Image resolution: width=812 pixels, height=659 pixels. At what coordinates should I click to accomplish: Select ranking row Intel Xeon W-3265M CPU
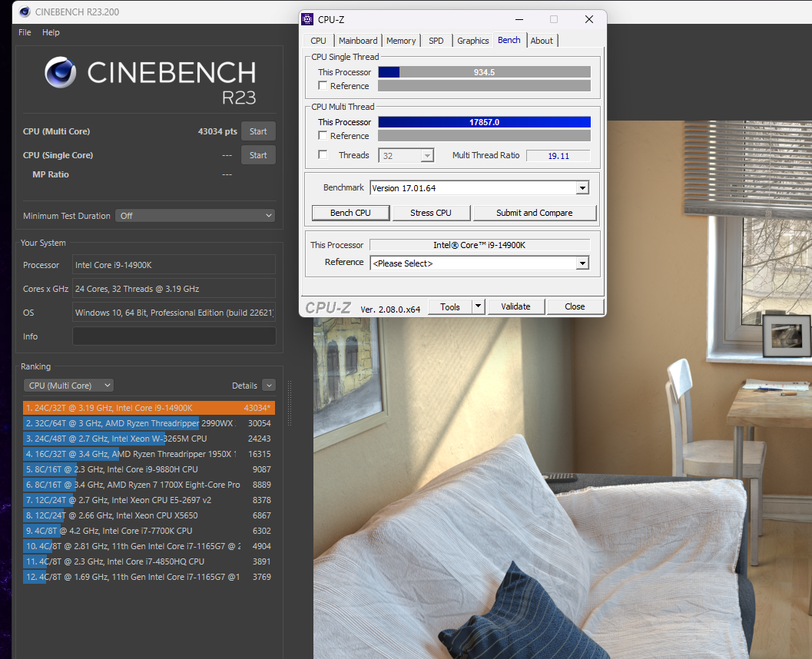coord(148,439)
